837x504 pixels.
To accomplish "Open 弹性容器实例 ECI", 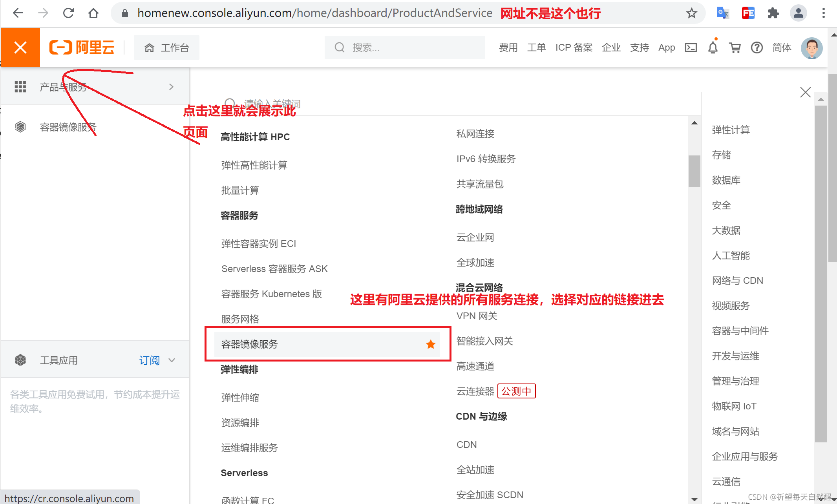I will click(258, 244).
